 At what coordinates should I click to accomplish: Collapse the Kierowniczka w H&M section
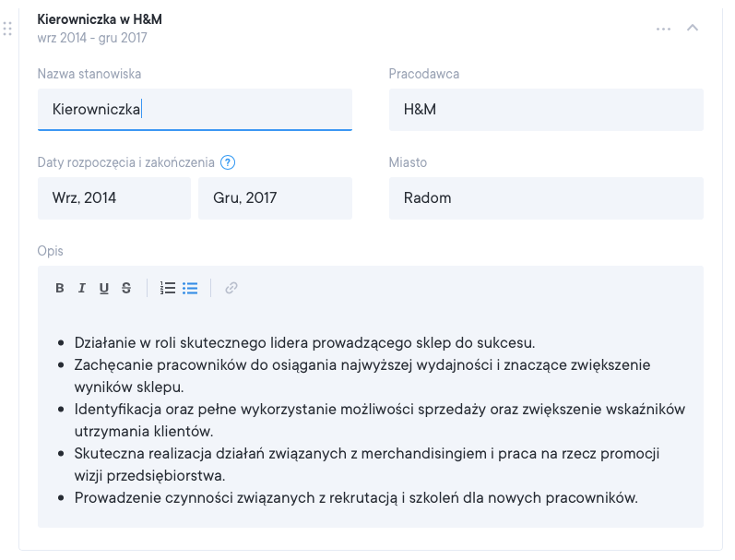(693, 28)
